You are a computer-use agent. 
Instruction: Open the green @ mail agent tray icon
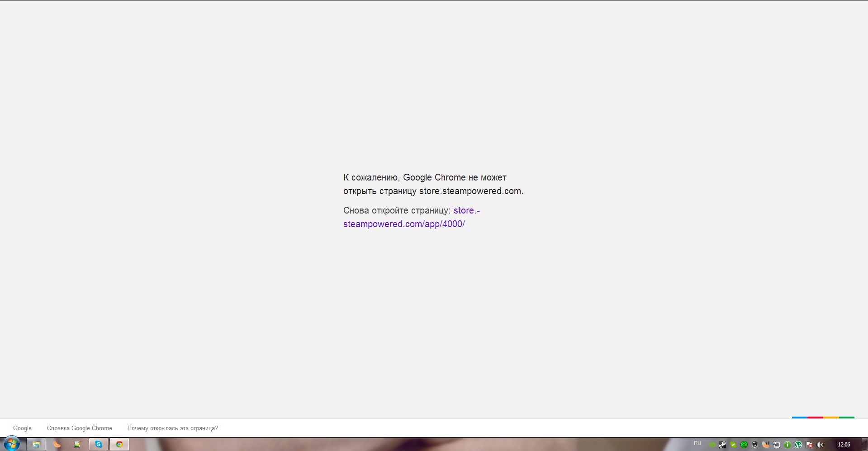(x=744, y=445)
